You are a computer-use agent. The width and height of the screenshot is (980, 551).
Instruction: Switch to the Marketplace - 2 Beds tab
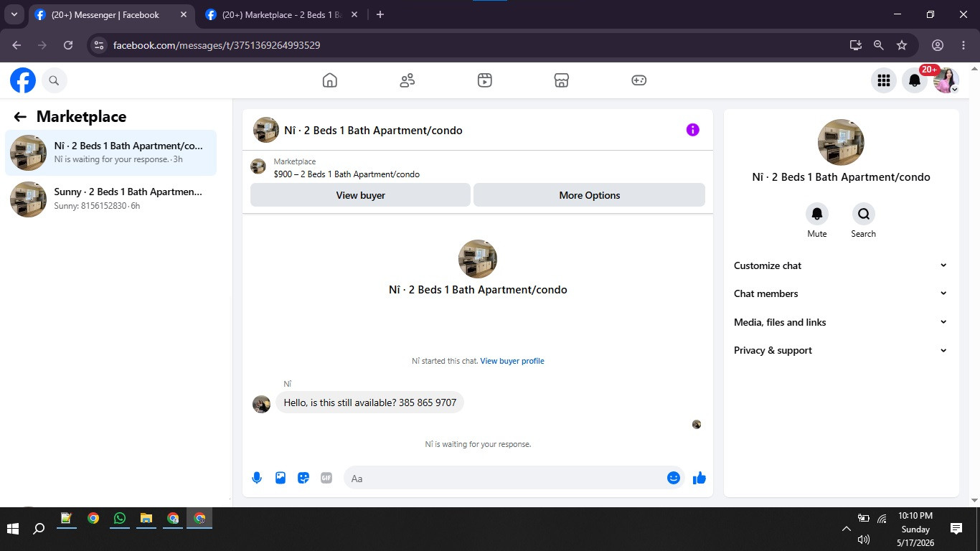click(280, 14)
